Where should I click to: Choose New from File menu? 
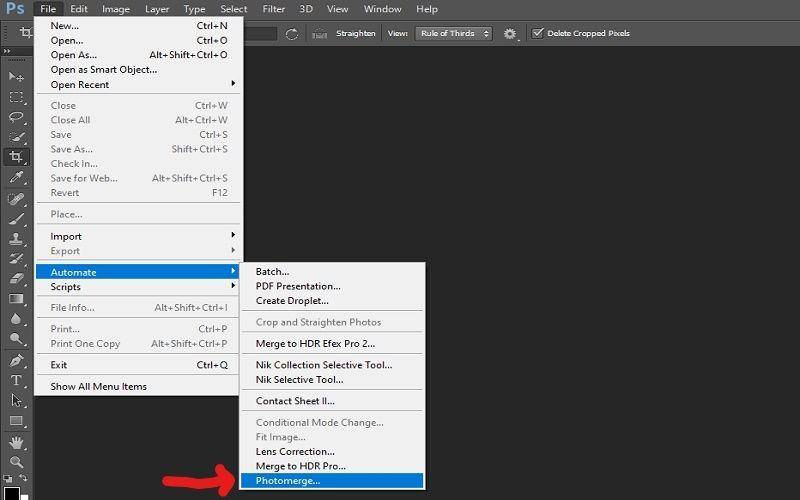(x=138, y=26)
